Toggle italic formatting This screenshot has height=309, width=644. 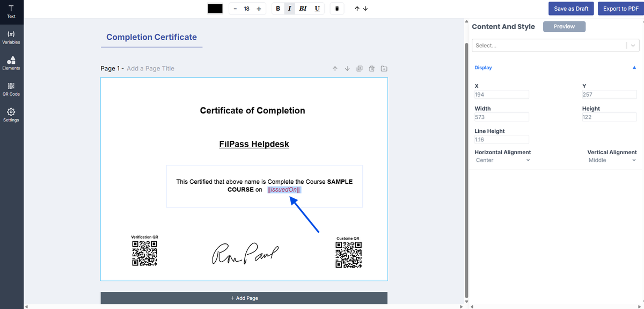290,9
